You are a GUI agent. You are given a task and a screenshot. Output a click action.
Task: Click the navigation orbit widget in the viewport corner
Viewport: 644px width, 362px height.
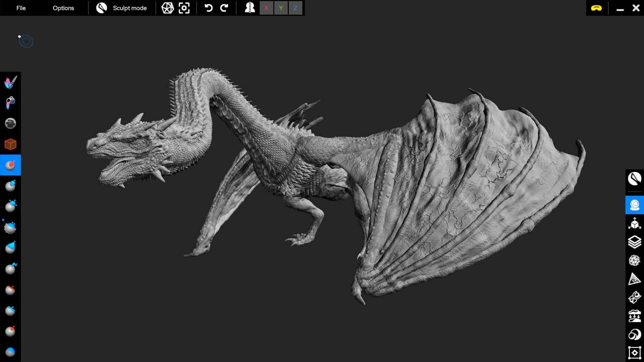point(26,41)
